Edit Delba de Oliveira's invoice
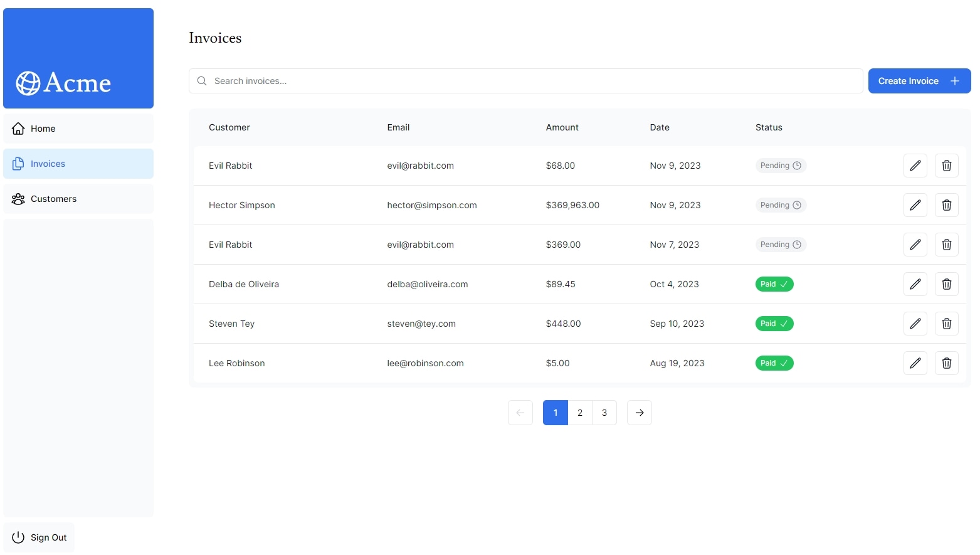The height and width of the screenshot is (555, 980). coord(915,284)
